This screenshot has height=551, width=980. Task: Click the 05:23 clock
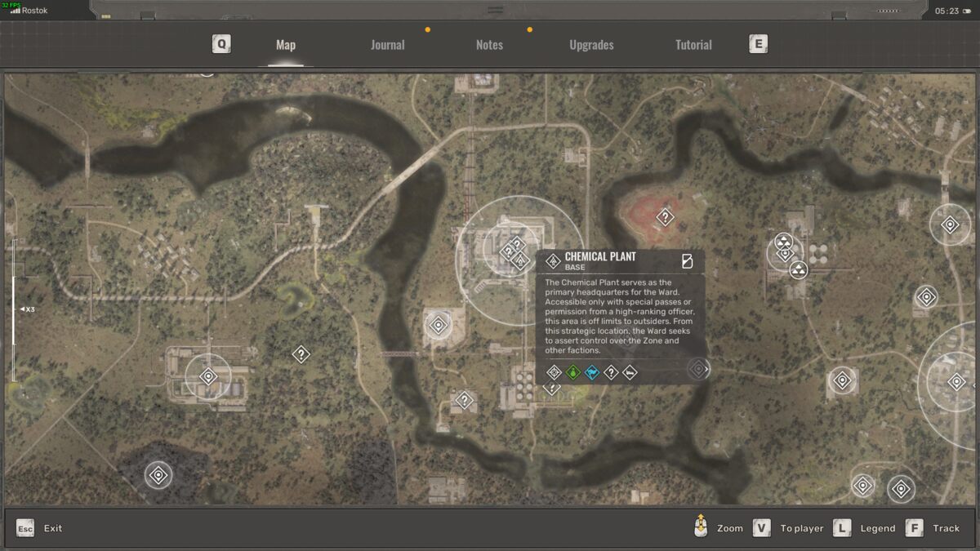pos(947,11)
